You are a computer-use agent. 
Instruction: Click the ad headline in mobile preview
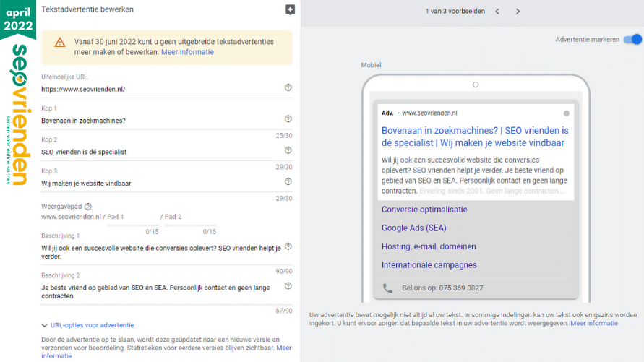pyautogui.click(x=475, y=137)
